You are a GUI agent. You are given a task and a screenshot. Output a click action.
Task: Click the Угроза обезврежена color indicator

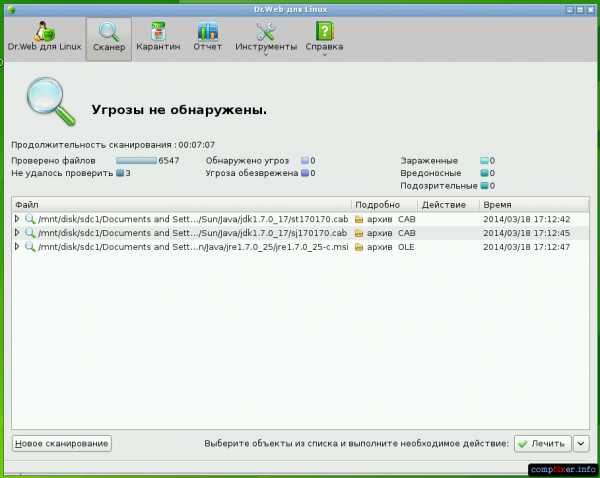pos(305,173)
